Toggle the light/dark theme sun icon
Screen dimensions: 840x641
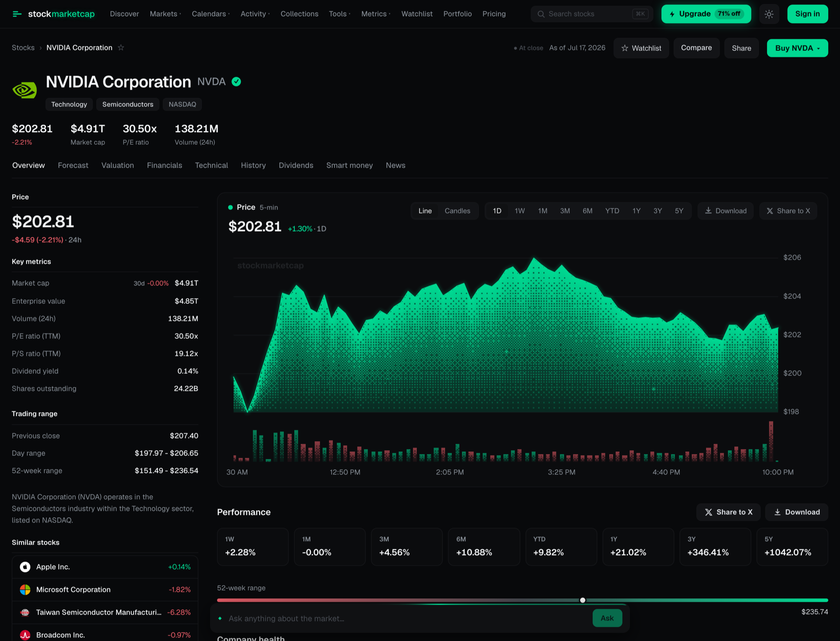(769, 14)
